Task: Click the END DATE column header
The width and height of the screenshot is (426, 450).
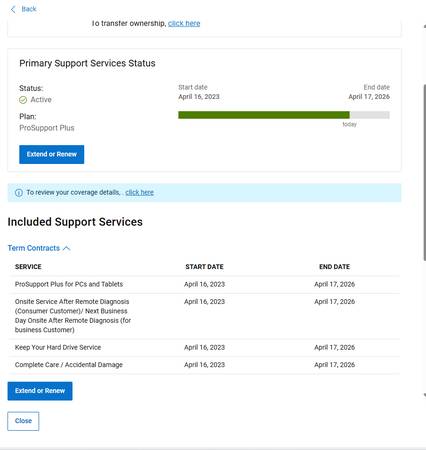Action: [x=334, y=267]
